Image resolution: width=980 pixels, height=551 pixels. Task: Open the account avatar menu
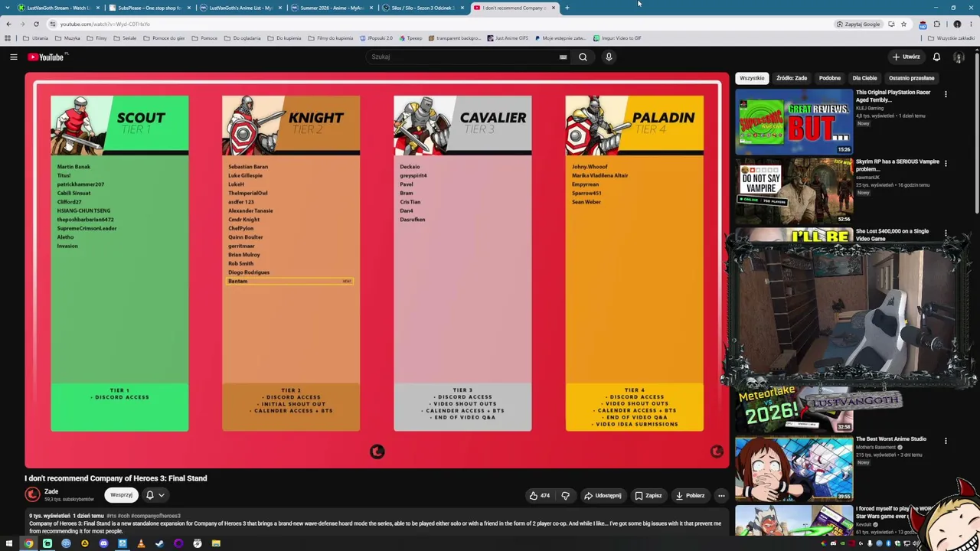[x=958, y=57]
